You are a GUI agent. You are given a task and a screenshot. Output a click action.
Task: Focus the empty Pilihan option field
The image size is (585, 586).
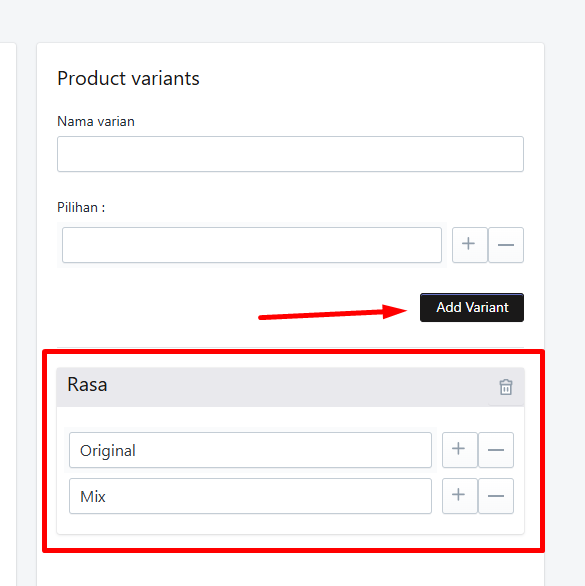[252, 245]
